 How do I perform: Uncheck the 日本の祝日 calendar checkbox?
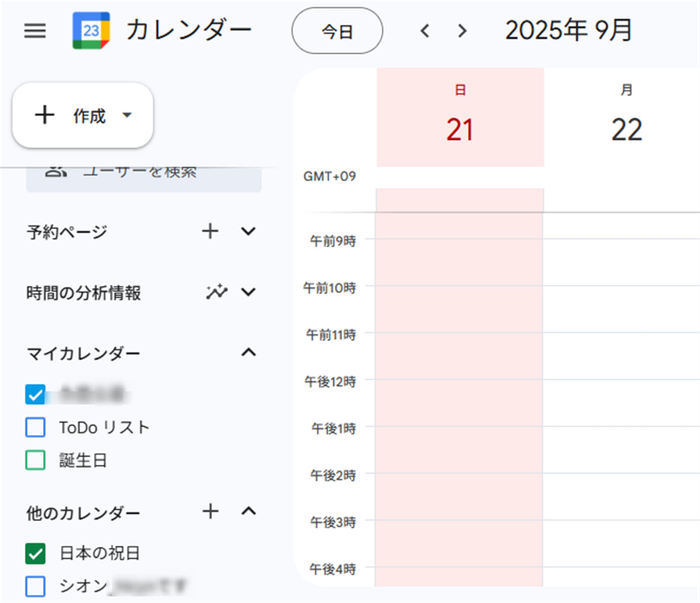coord(35,553)
